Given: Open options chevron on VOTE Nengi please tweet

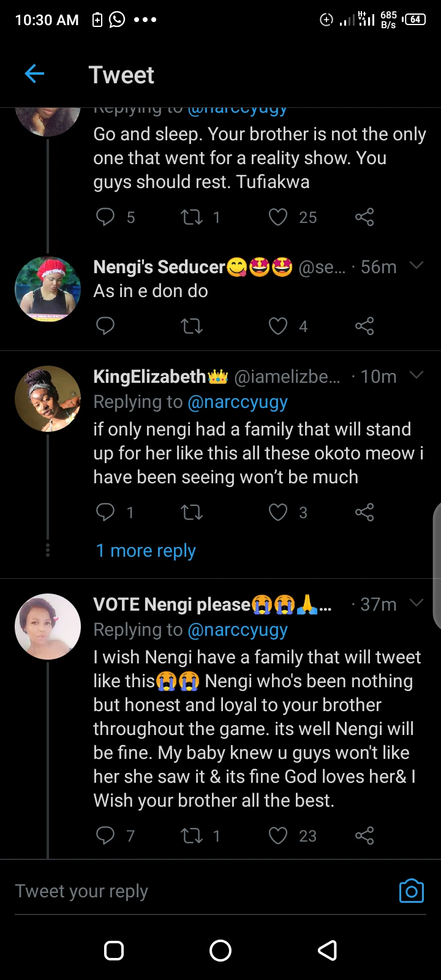Looking at the screenshot, I should coord(417,603).
